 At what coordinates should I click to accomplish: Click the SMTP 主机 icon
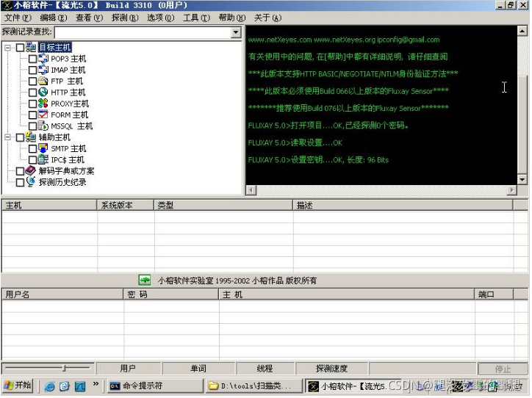coord(43,148)
